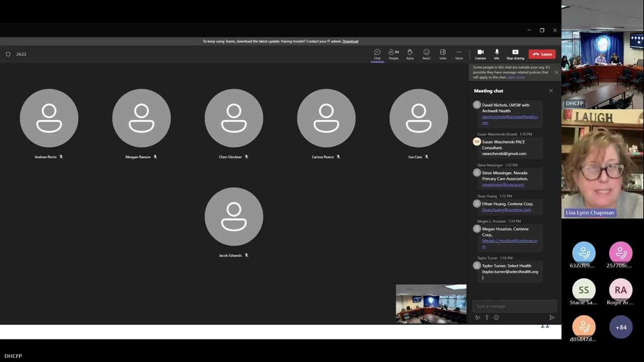Viewport: 644px width, 362px height.
Task: Minimize the Teams window
Action: pos(529,30)
